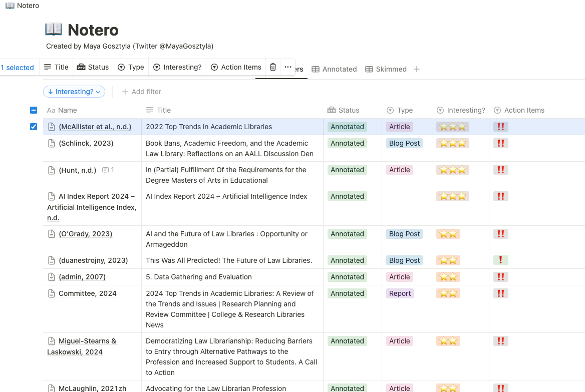Open the Interesting? sort dropdown pill
The width and height of the screenshot is (585, 392).
[x=74, y=92]
